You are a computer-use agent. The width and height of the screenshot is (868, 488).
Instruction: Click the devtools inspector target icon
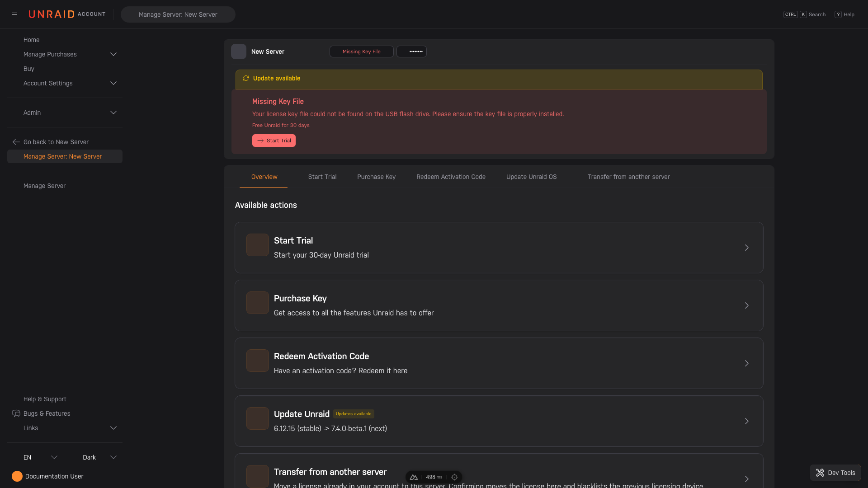[454, 477]
